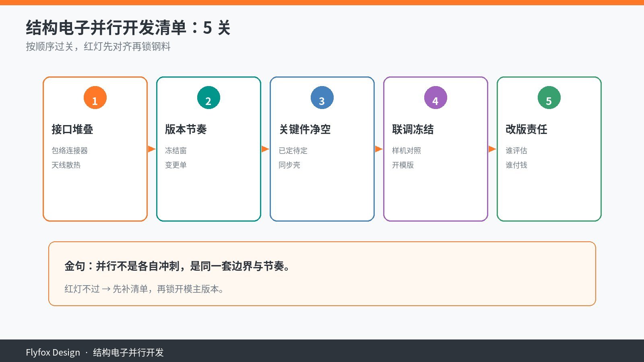644x362 pixels.
Task: Click the 谁评估 line
Action: (516, 150)
